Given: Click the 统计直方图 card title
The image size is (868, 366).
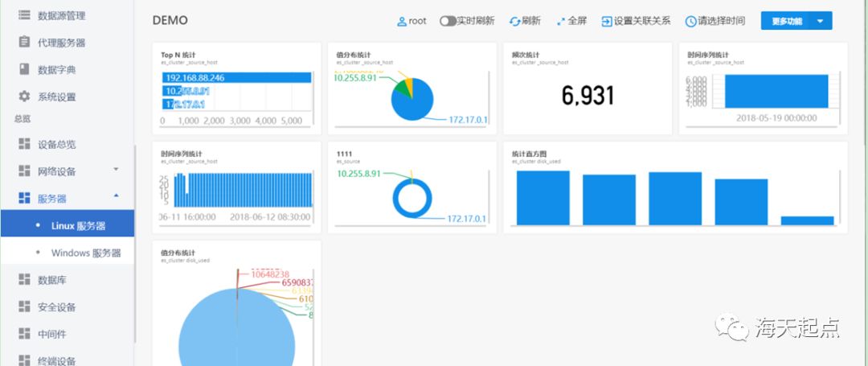Looking at the screenshot, I should [530, 154].
